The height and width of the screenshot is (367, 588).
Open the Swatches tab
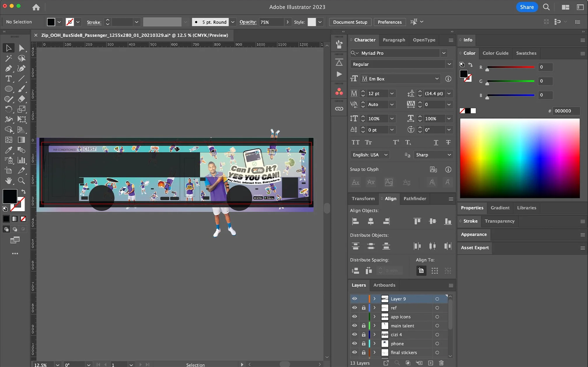526,53
